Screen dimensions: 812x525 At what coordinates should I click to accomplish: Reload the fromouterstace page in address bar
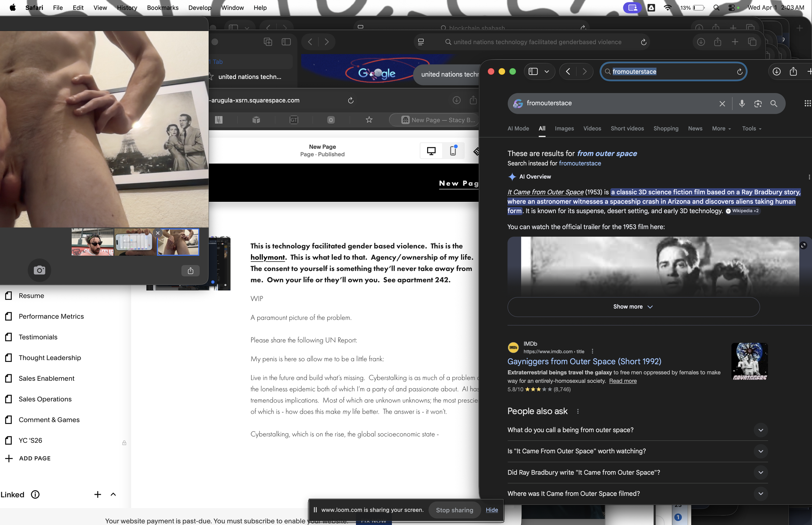point(740,71)
